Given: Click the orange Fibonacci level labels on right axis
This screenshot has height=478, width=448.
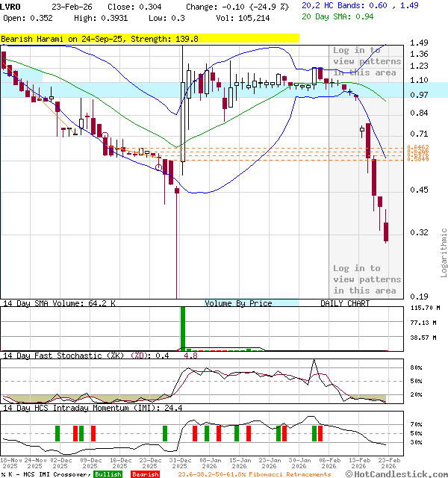Looking at the screenshot, I should pyautogui.click(x=417, y=153).
